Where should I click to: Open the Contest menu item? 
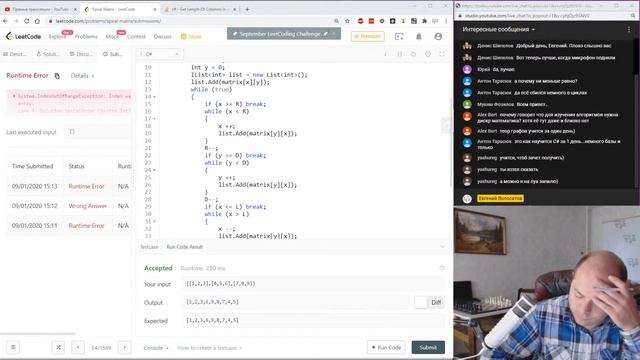[x=136, y=36]
